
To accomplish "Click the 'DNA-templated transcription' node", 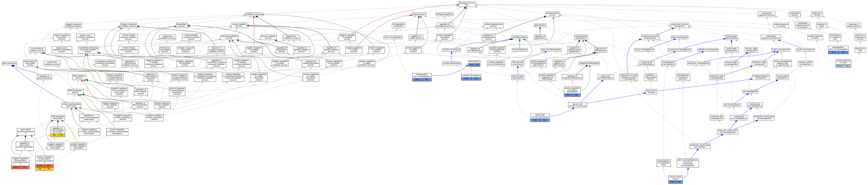I will pos(58,117).
